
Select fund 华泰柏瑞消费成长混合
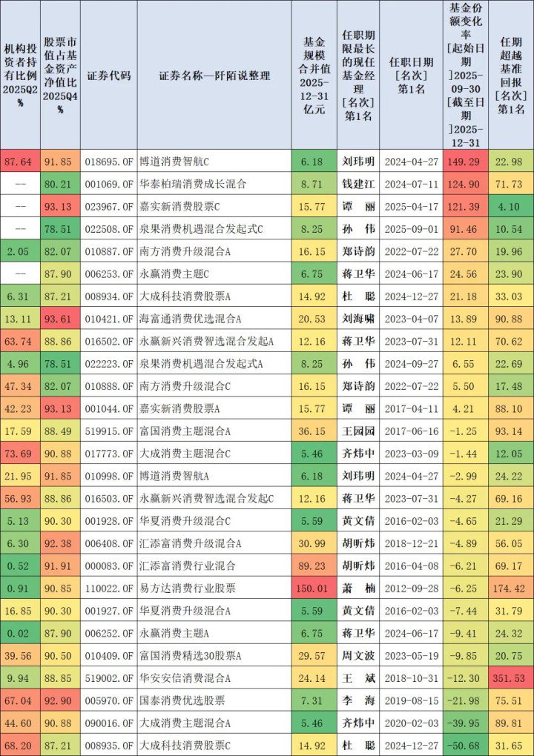click(193, 184)
